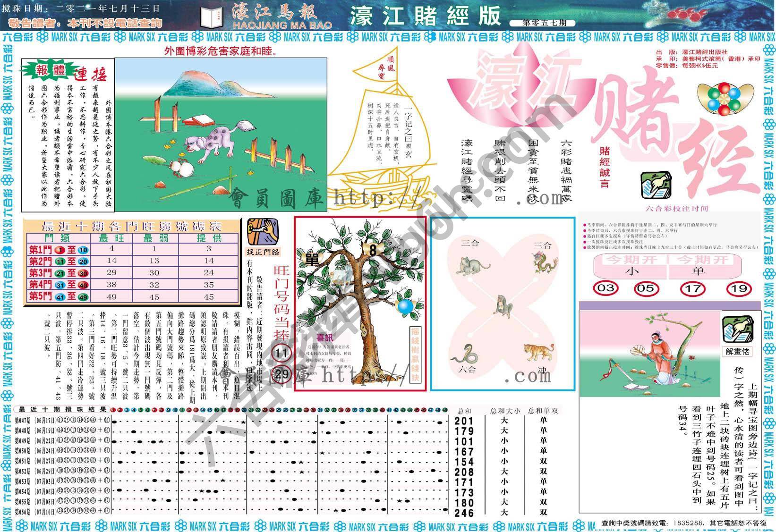Click the 总和单双 column header

pyautogui.click(x=543, y=411)
